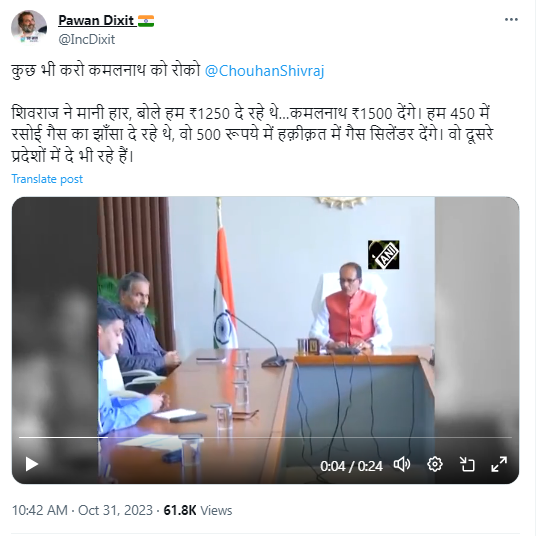This screenshot has width=545, height=536.
Task: Open video settings gear
Action: coord(435,464)
